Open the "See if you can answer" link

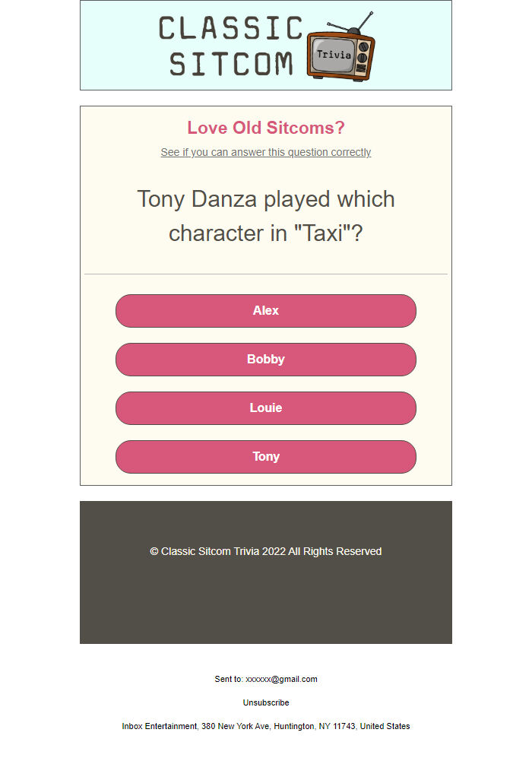266,152
